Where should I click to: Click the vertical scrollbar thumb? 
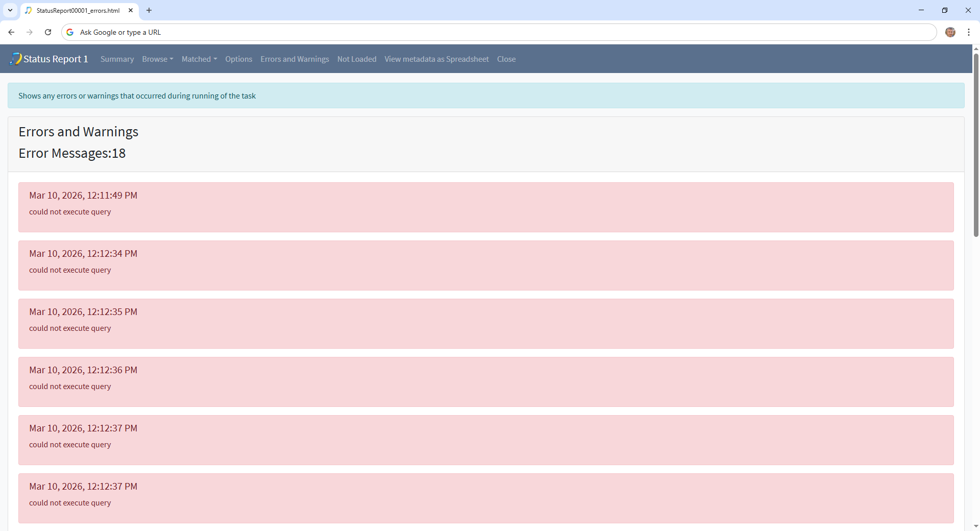point(975,143)
